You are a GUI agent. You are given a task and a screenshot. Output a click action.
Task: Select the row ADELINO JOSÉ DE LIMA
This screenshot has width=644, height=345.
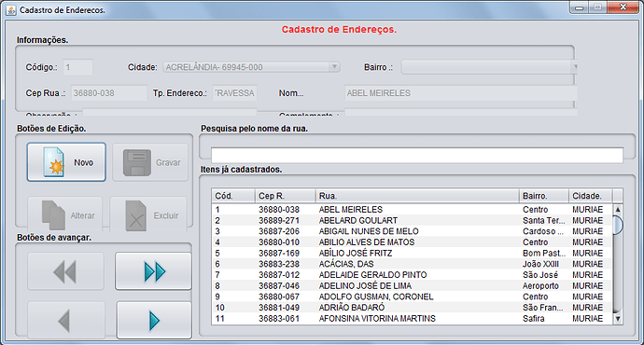tap(412, 285)
